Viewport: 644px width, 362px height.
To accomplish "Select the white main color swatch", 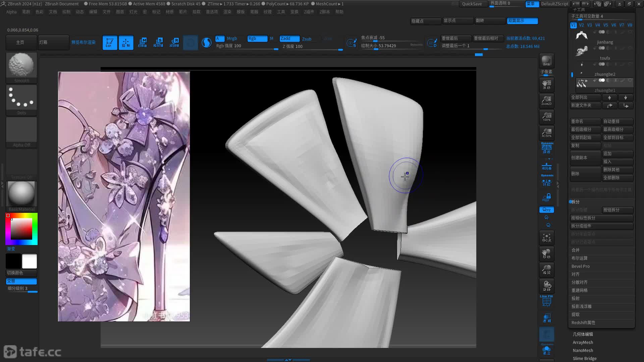I will coord(30,261).
